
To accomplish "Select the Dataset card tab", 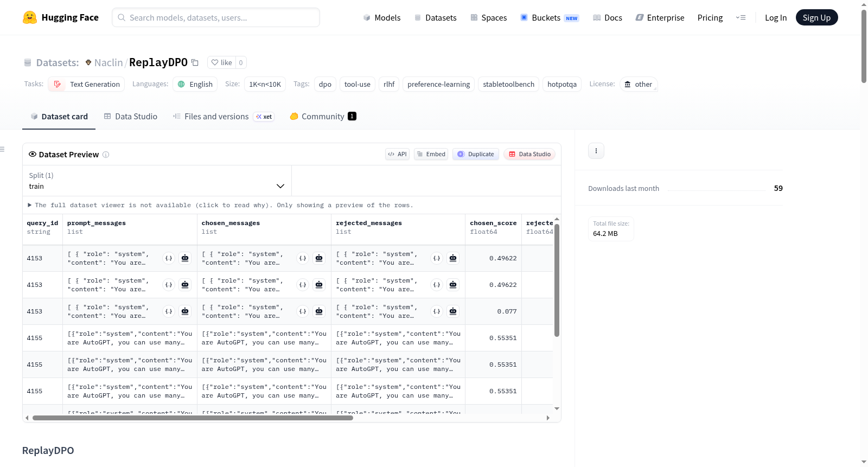I will [x=59, y=117].
